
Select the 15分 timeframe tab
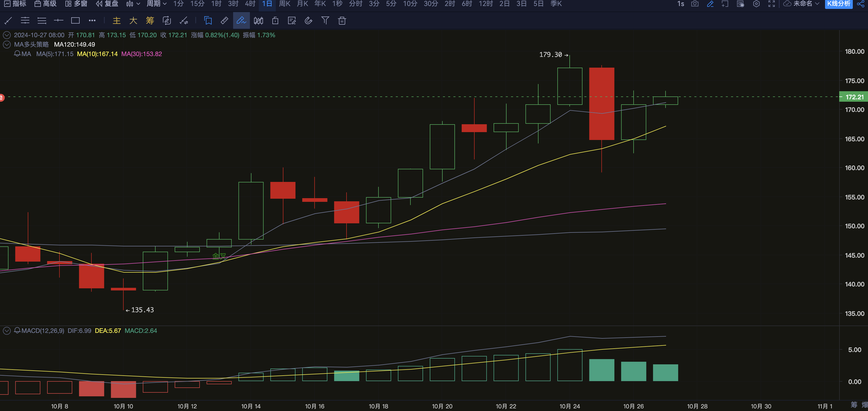point(197,4)
